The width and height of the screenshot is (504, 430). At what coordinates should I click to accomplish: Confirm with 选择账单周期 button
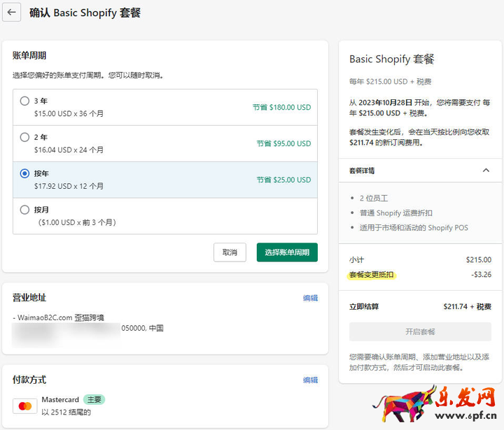point(287,252)
